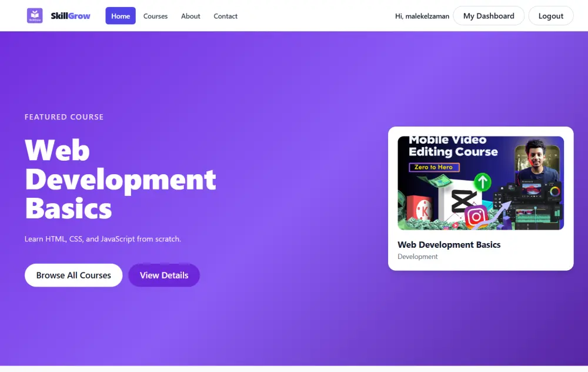The image size is (588, 372).
Task: Go to the About page
Action: pyautogui.click(x=190, y=16)
